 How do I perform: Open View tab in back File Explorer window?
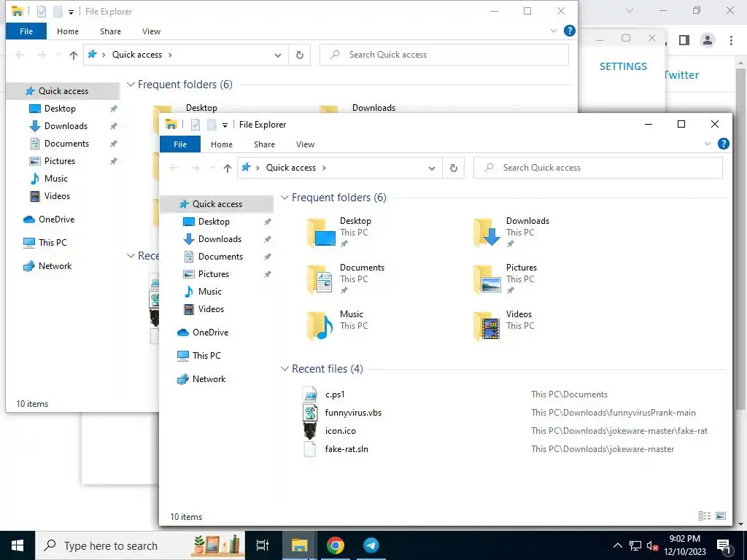[x=152, y=31]
